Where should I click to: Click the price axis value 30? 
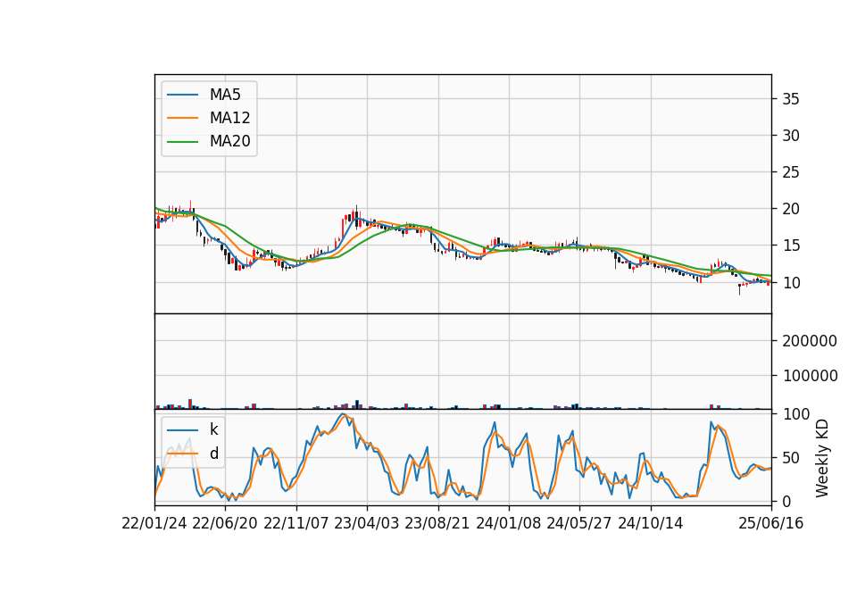pyautogui.click(x=791, y=136)
